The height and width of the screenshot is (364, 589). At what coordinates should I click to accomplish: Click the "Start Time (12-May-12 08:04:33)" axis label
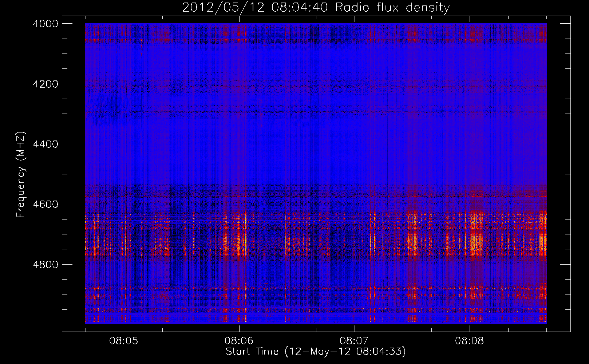tap(316, 352)
